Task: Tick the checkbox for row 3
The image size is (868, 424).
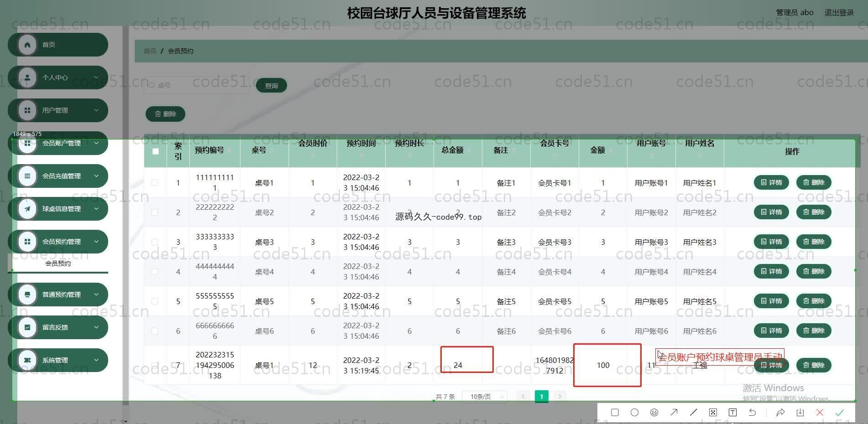Action: click(155, 242)
